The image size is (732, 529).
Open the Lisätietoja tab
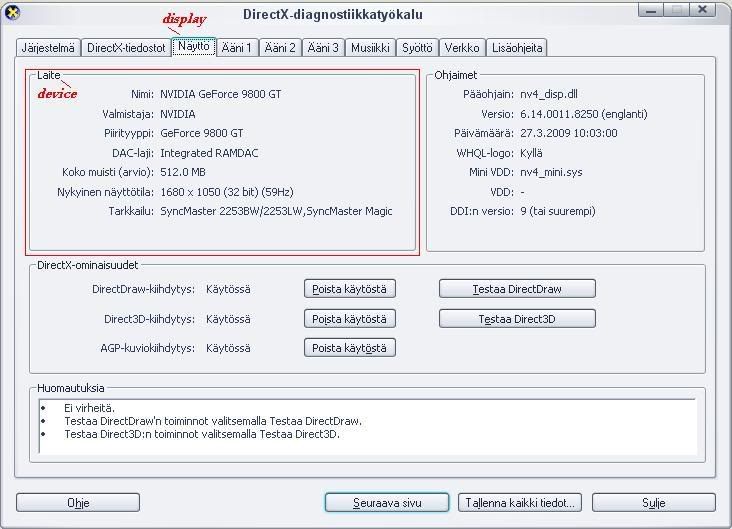(517, 48)
